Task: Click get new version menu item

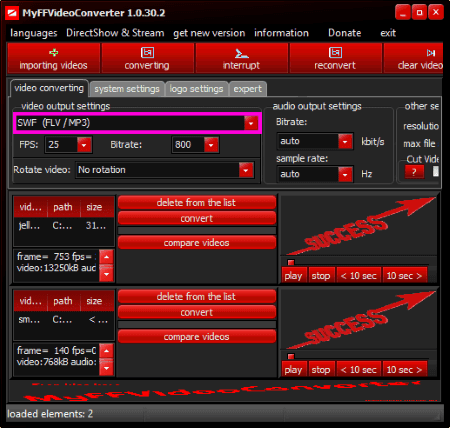Action: pos(209,33)
